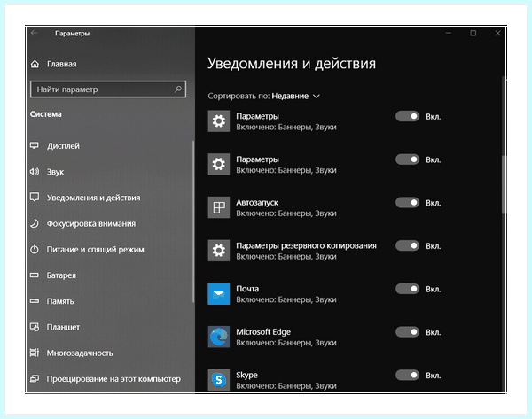532x419 pixels.
Task: Click the Планшет tablet icon
Action: click(35, 327)
